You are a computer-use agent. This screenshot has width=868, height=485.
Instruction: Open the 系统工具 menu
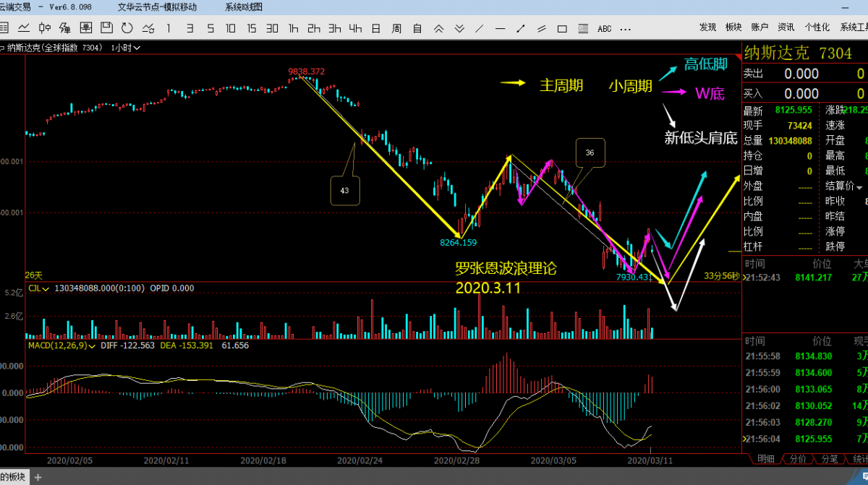pos(854,27)
